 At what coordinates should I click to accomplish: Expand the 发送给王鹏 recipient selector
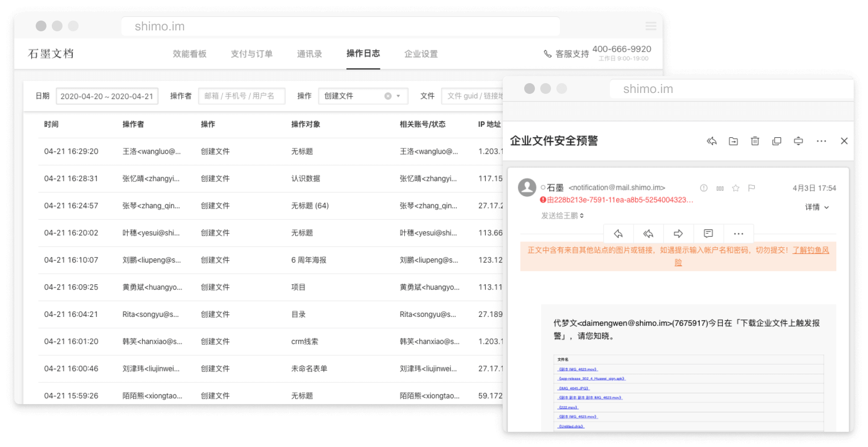pos(562,216)
